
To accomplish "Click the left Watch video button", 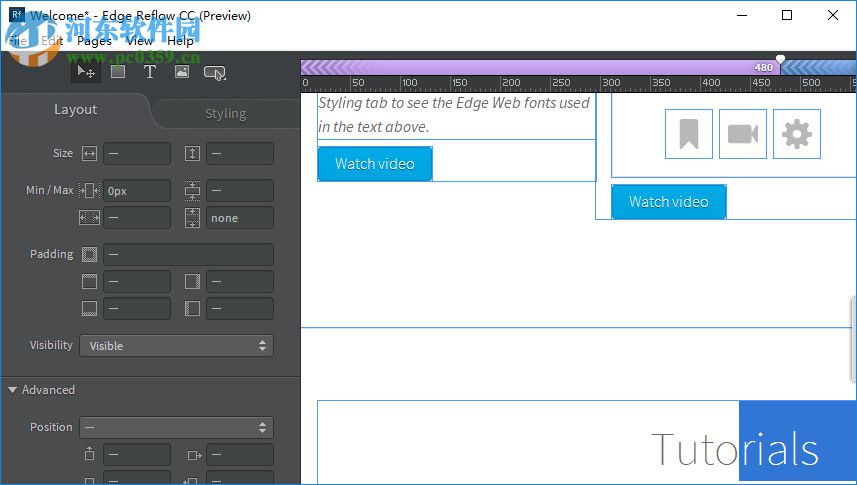I will click(375, 163).
